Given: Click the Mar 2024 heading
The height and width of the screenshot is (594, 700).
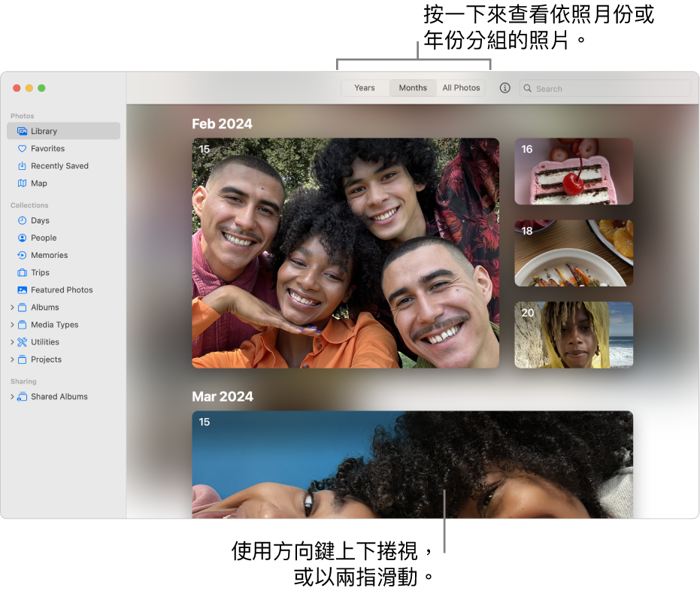Looking at the screenshot, I should tap(223, 396).
